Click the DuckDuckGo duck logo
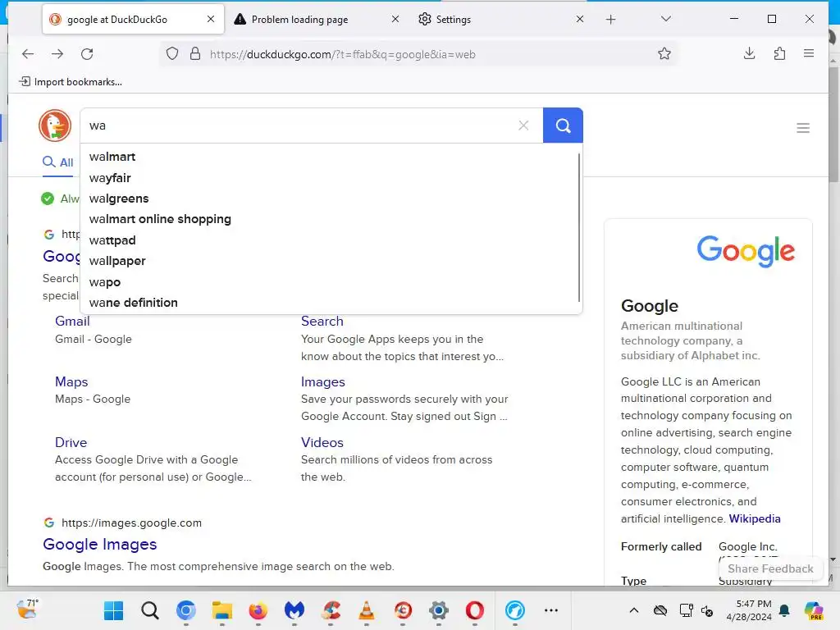840x630 pixels. click(55, 126)
